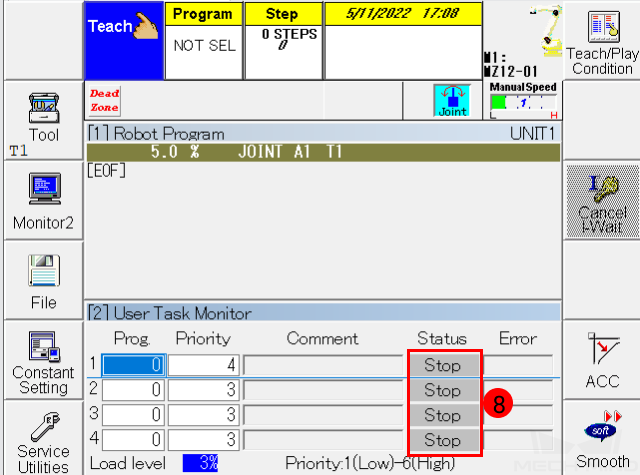Click task 4 Comment field
640x475 pixels.
coord(323,439)
